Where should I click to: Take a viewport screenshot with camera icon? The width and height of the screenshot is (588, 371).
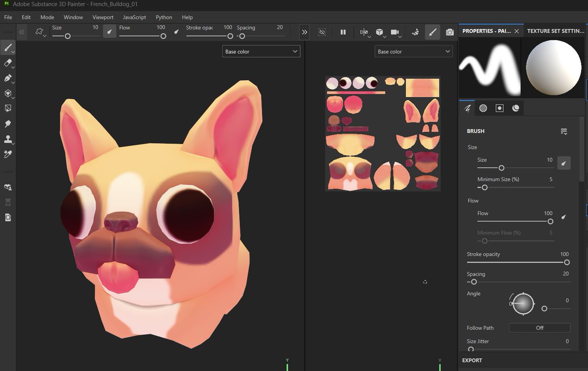[x=449, y=32]
